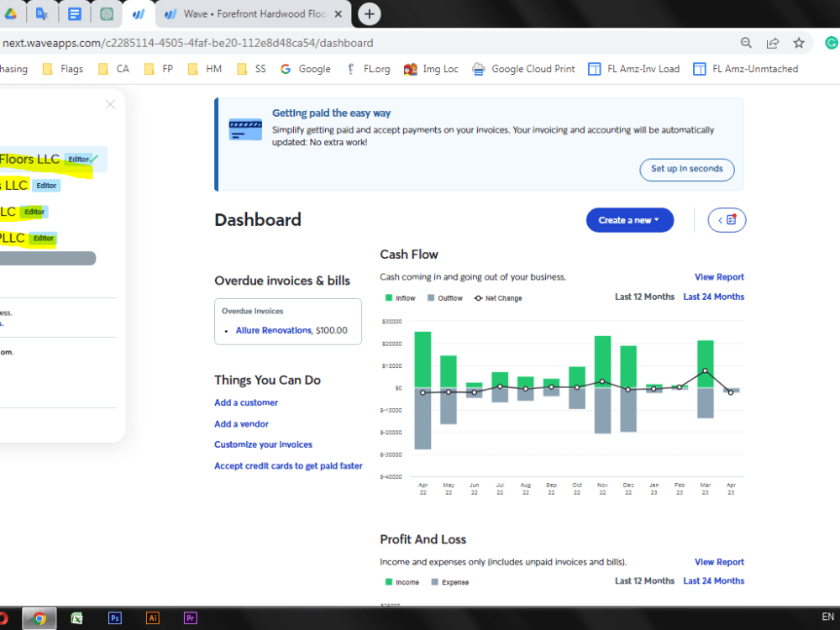
Task: Open the SS bookmark folder
Action: click(x=252, y=69)
